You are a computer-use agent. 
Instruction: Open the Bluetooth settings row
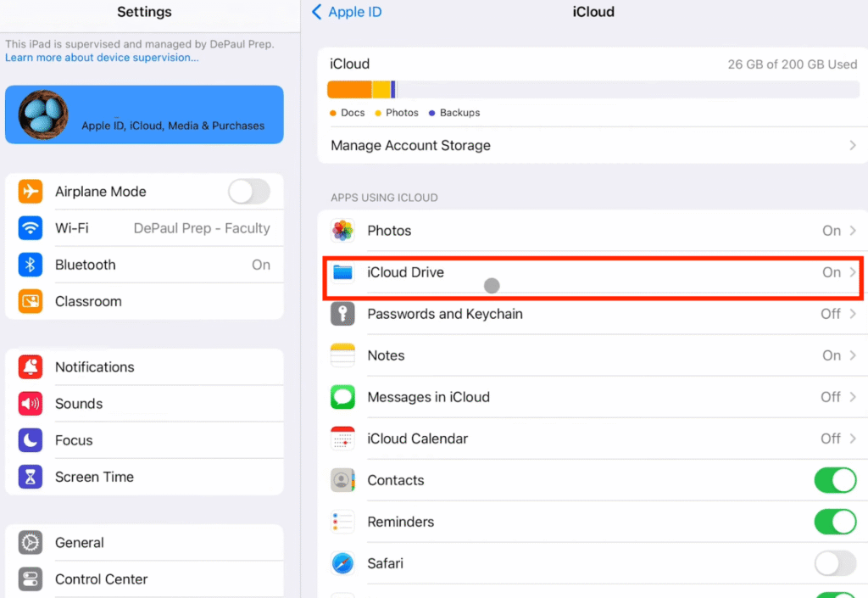click(144, 265)
